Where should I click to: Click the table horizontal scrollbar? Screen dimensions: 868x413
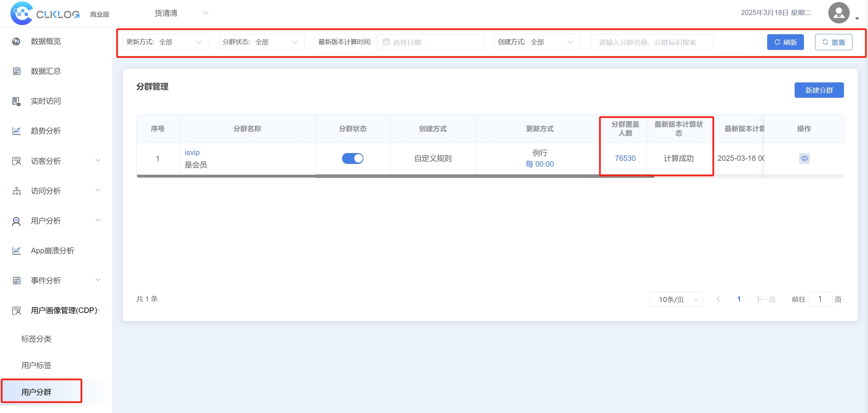(x=395, y=176)
